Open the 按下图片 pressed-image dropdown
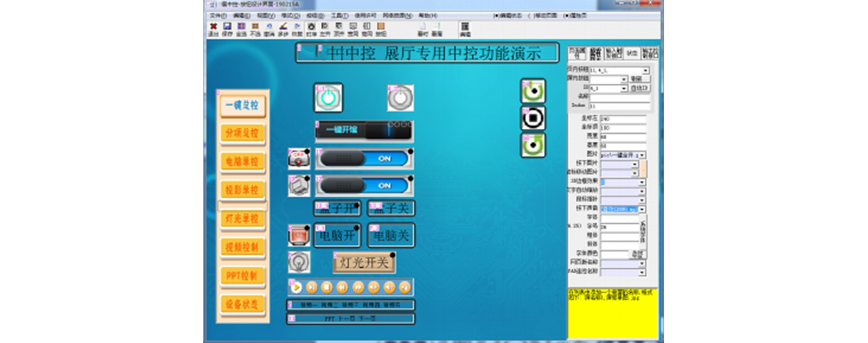 (620, 164)
